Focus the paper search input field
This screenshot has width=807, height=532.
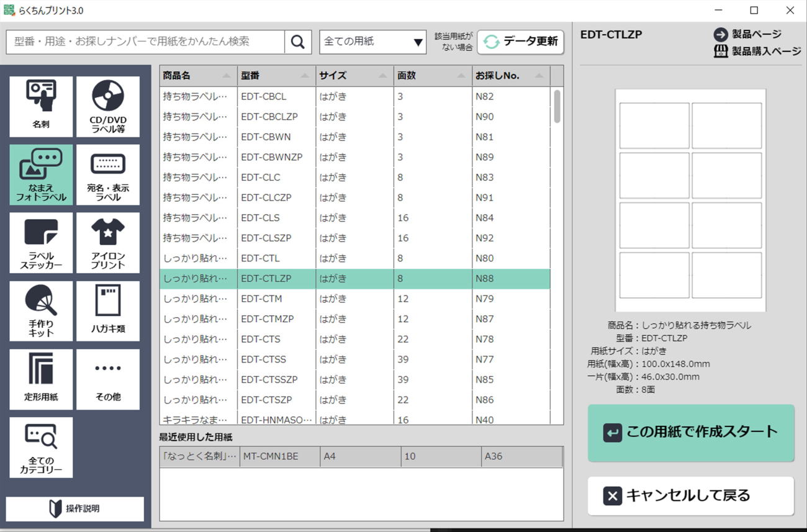(x=146, y=42)
